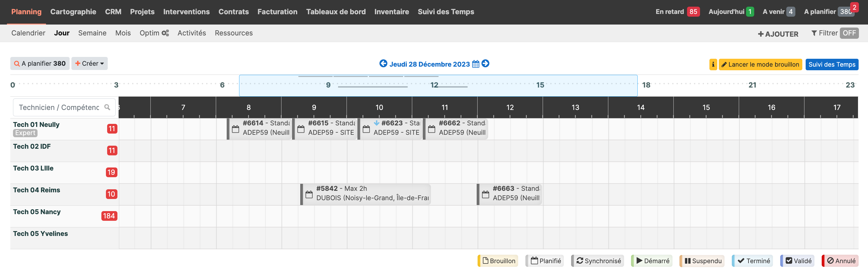Click the search icon in Technicien field

107,107
